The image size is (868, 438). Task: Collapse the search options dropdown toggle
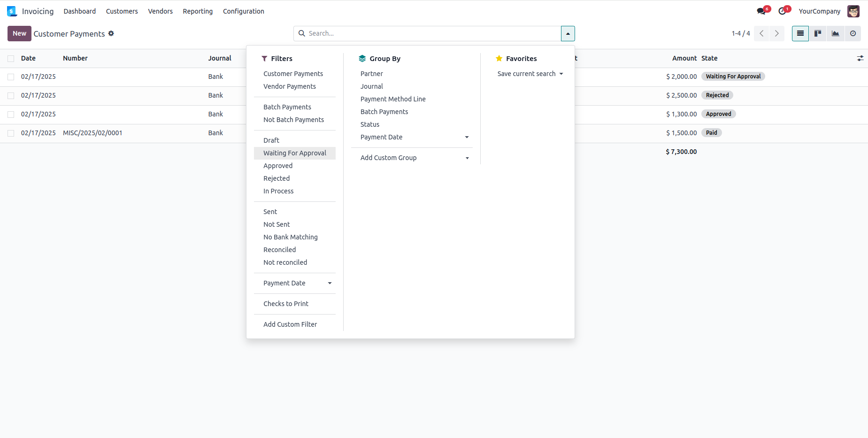568,33
